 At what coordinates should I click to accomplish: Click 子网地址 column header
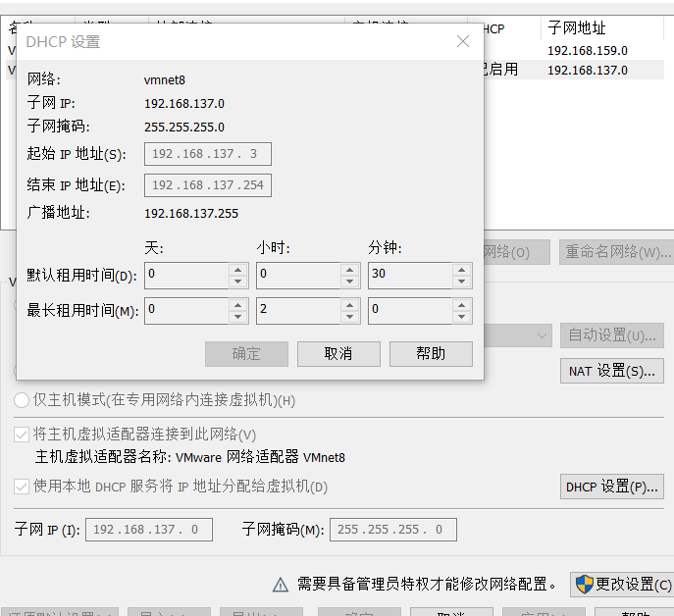(577, 28)
